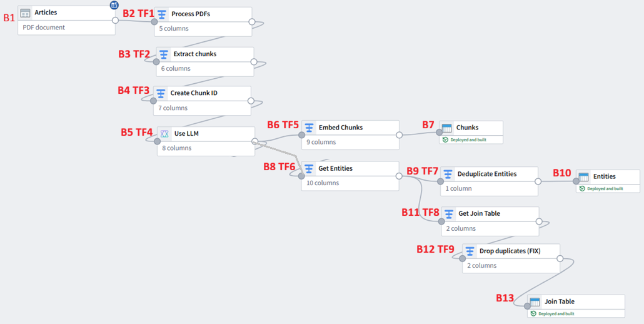Click the output port of Get Entities node
The height and width of the screenshot is (324, 644).
399,176
